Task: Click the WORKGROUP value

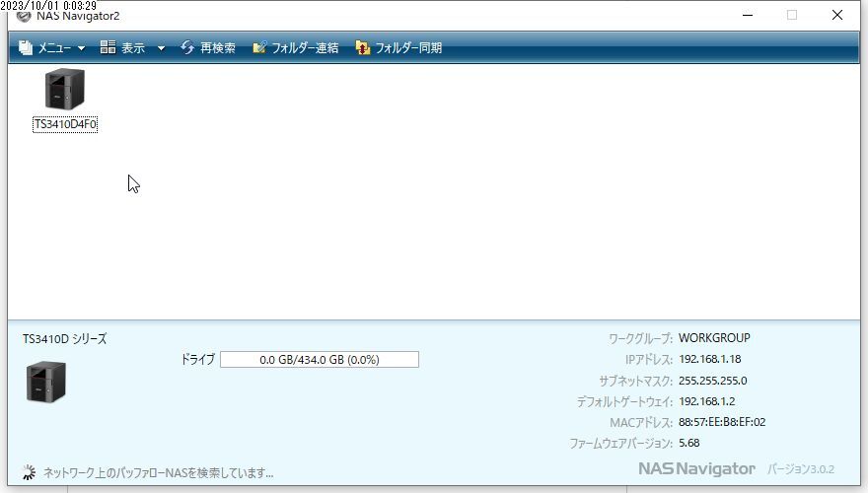Action: pyautogui.click(x=714, y=338)
